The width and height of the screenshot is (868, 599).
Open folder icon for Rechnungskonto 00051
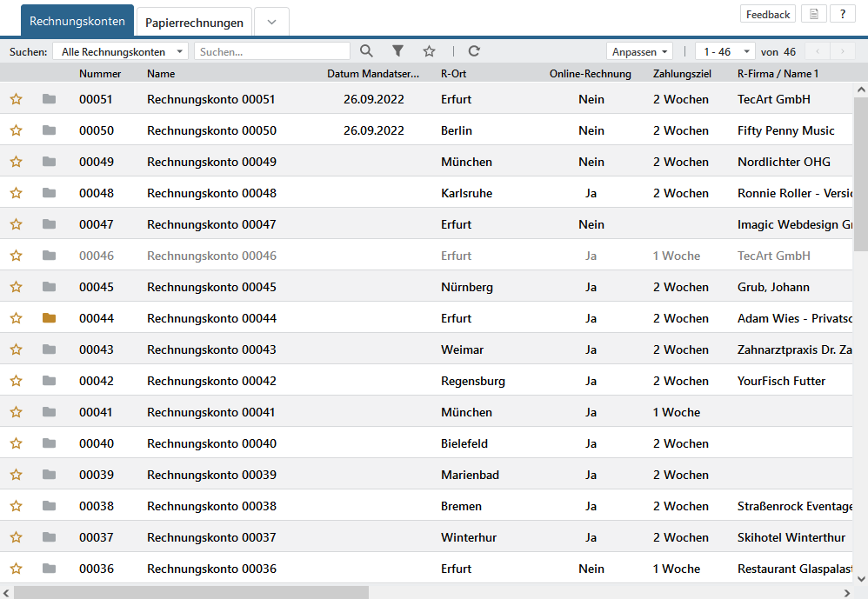click(x=49, y=99)
